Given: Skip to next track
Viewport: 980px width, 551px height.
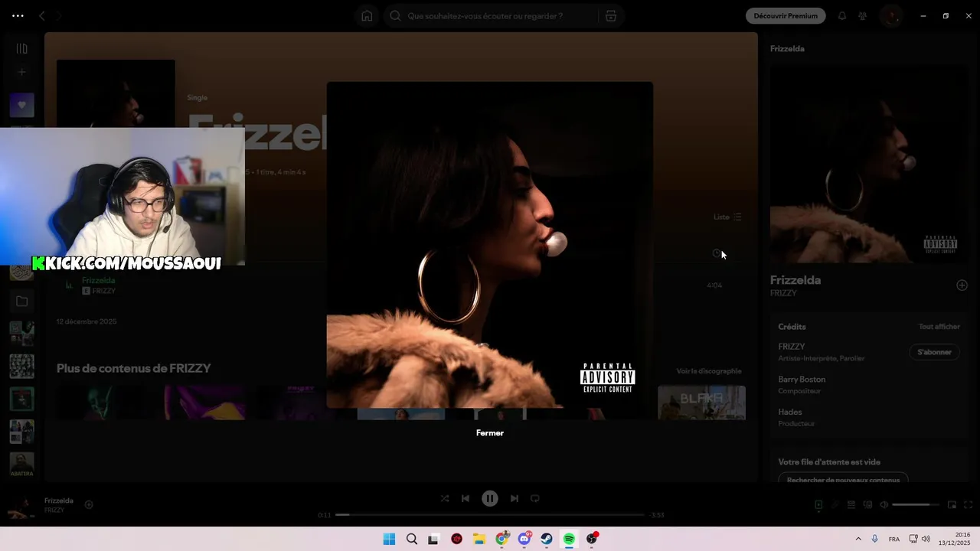Looking at the screenshot, I should click(x=514, y=498).
